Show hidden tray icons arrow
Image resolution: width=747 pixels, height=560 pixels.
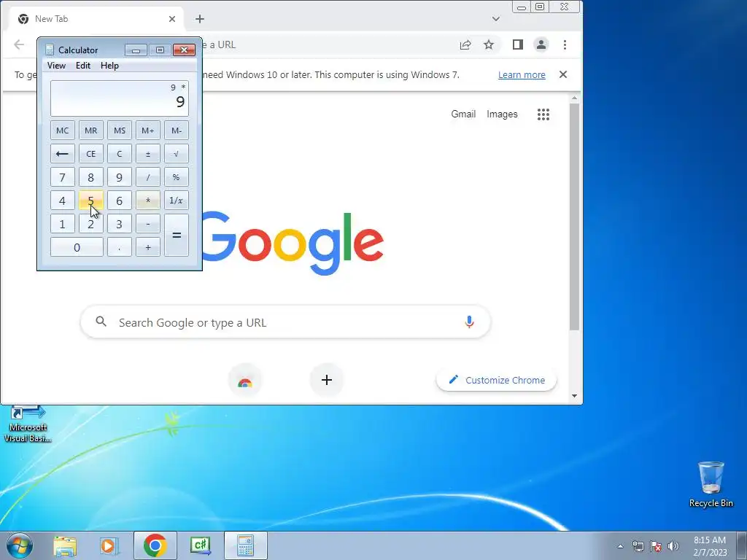pyautogui.click(x=620, y=546)
